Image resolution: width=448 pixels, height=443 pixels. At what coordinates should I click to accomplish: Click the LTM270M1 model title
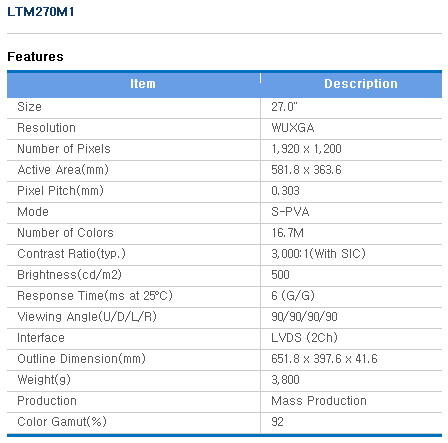click(x=41, y=12)
